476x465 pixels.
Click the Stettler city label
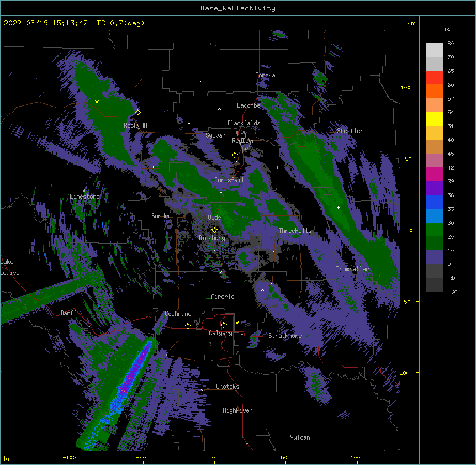pyautogui.click(x=350, y=131)
